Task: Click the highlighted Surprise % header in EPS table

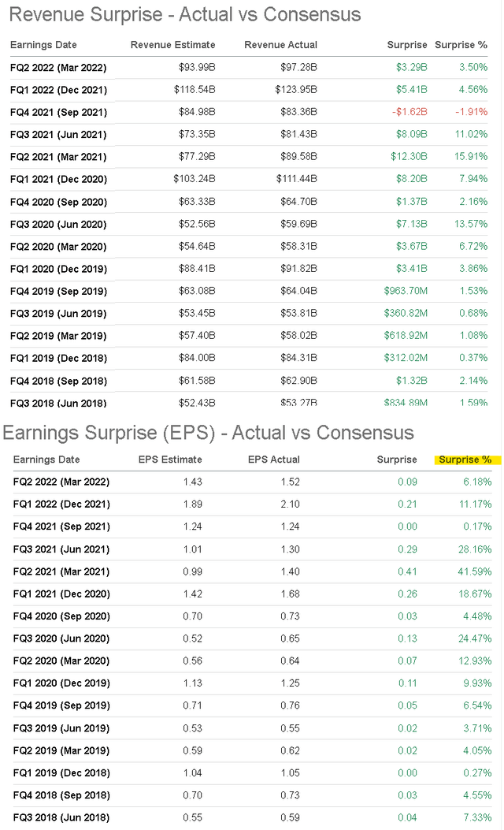Action: coord(465,460)
